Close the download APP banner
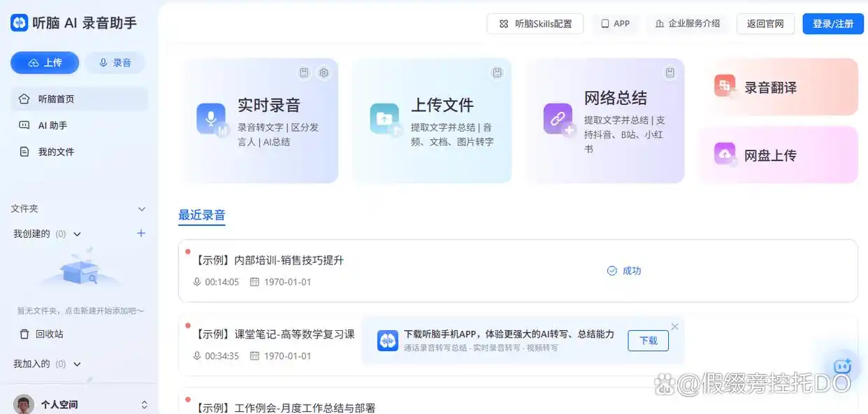The height and width of the screenshot is (414, 868). pyautogui.click(x=674, y=327)
